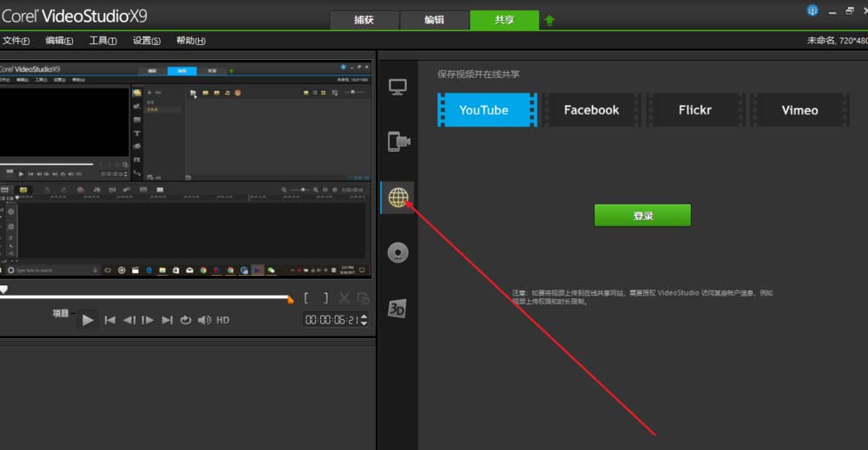Click the green 登录 login button

[x=642, y=215]
